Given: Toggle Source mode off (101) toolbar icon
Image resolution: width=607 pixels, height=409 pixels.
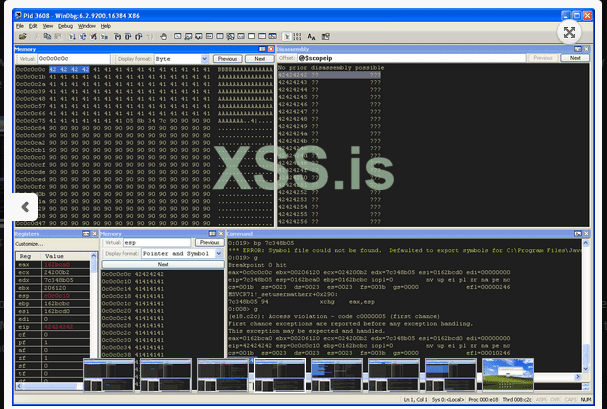Looking at the screenshot, I should (297, 36).
